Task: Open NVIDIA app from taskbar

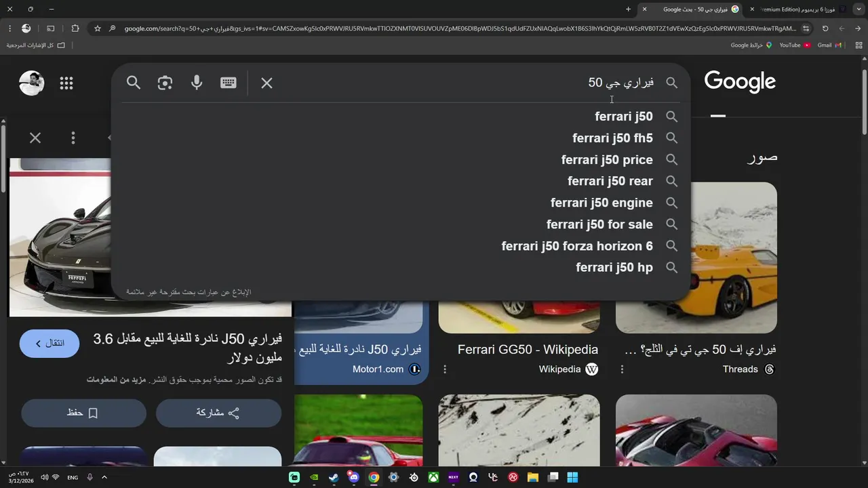Action: tap(314, 477)
